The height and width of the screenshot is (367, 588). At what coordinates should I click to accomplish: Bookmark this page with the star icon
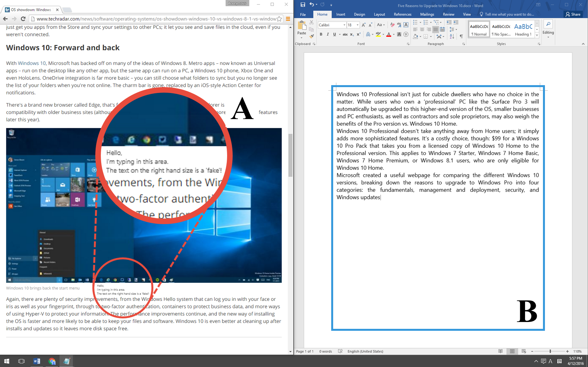tap(279, 19)
